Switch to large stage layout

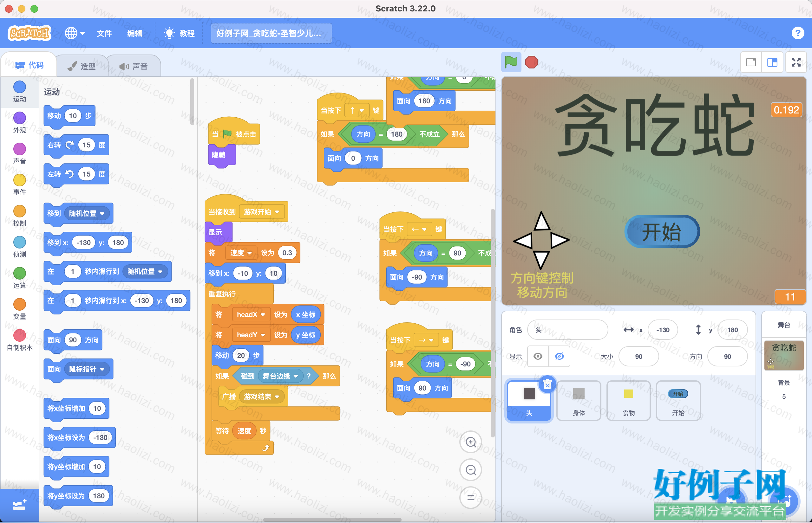(772, 62)
